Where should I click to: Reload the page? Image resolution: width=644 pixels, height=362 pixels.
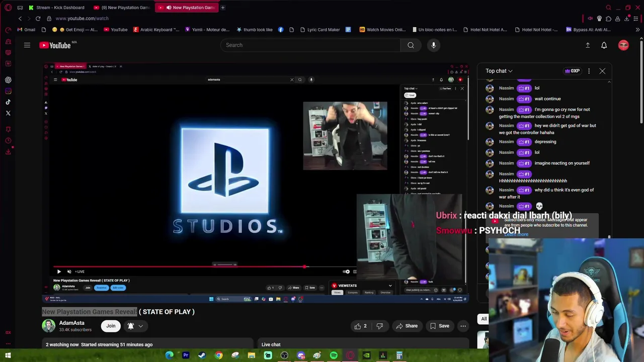(38, 19)
